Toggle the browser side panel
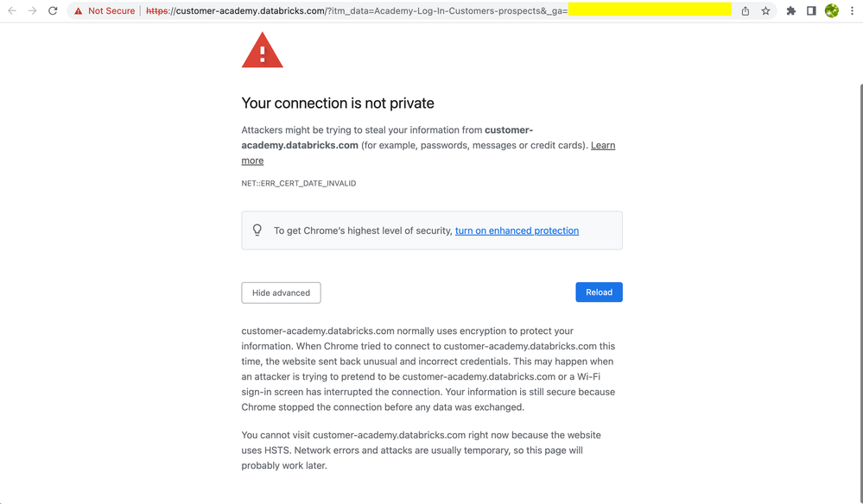This screenshot has width=863, height=504. (x=811, y=11)
